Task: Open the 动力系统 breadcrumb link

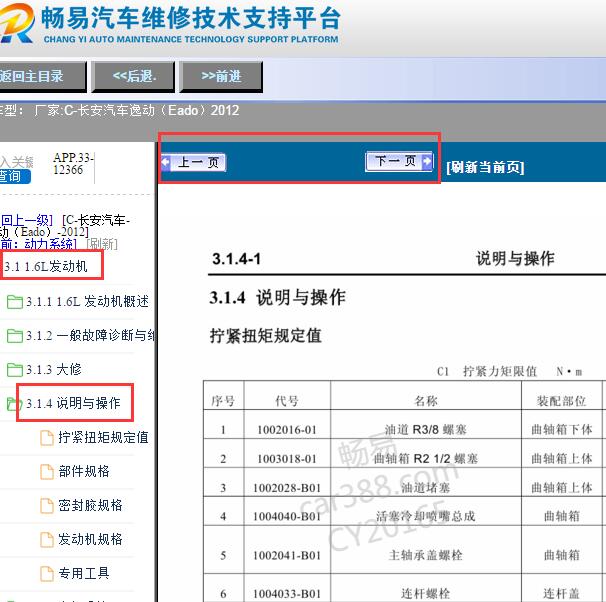Action: (x=49, y=244)
